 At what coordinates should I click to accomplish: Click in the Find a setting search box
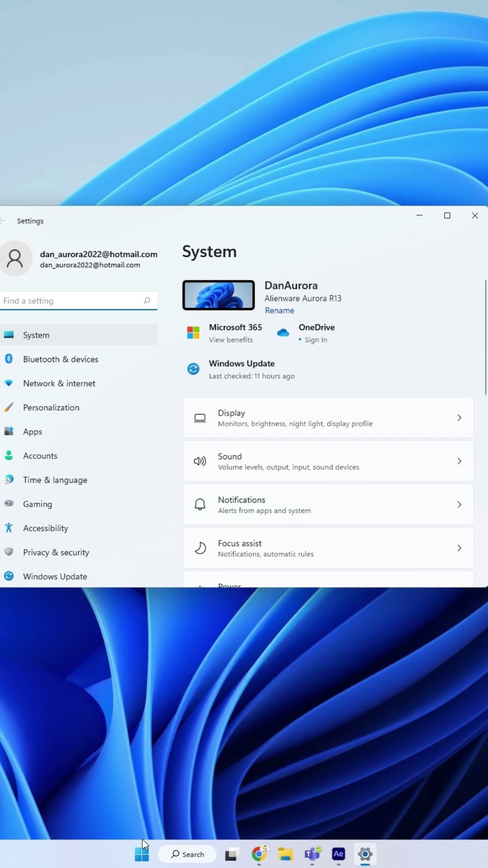point(79,301)
